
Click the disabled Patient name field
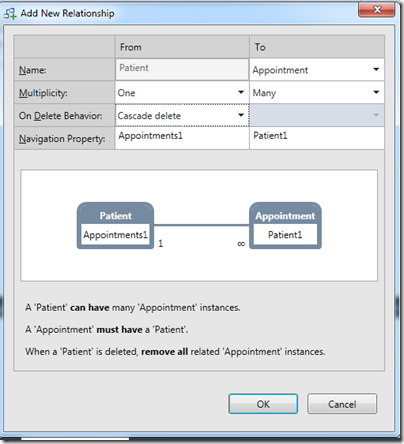click(x=182, y=69)
